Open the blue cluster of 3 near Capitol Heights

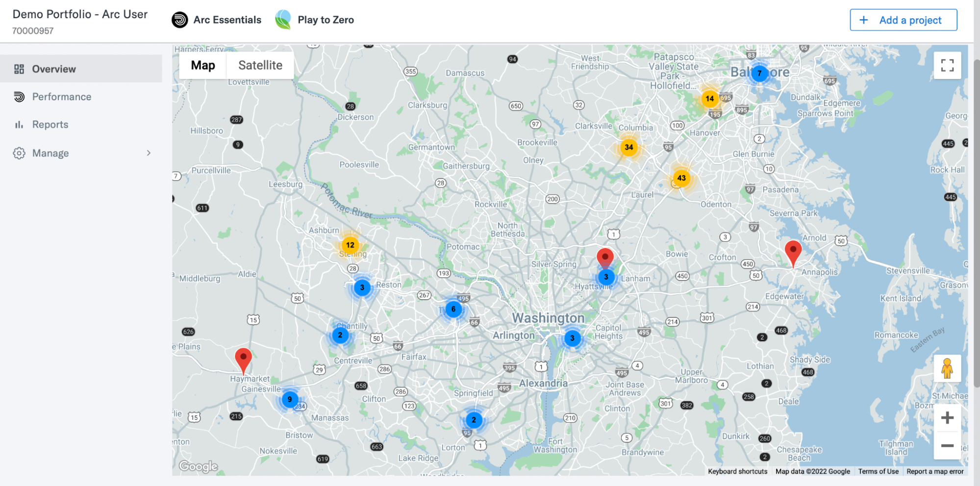coord(572,338)
